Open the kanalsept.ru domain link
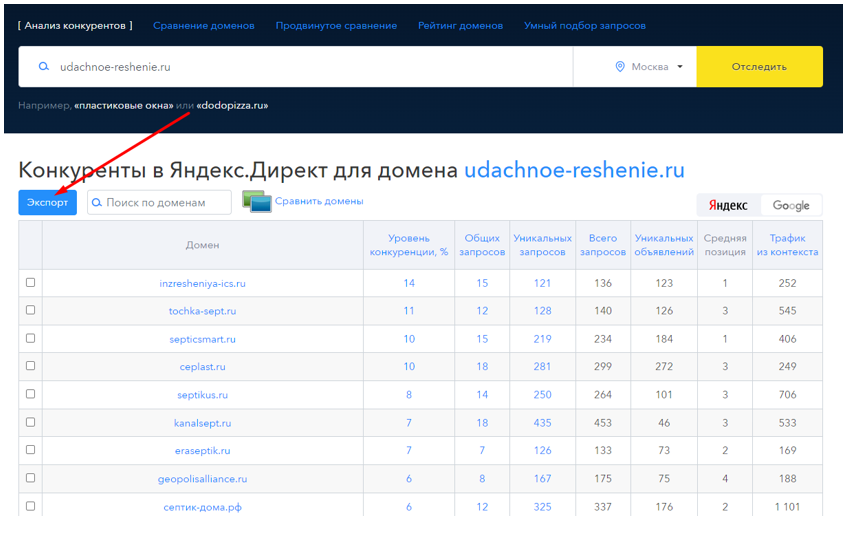The height and width of the screenshot is (549, 852). click(x=202, y=423)
